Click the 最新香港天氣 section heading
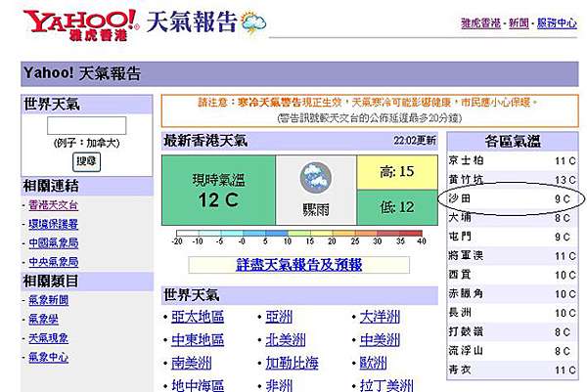Screen dimensions: 587x392 click(205, 141)
